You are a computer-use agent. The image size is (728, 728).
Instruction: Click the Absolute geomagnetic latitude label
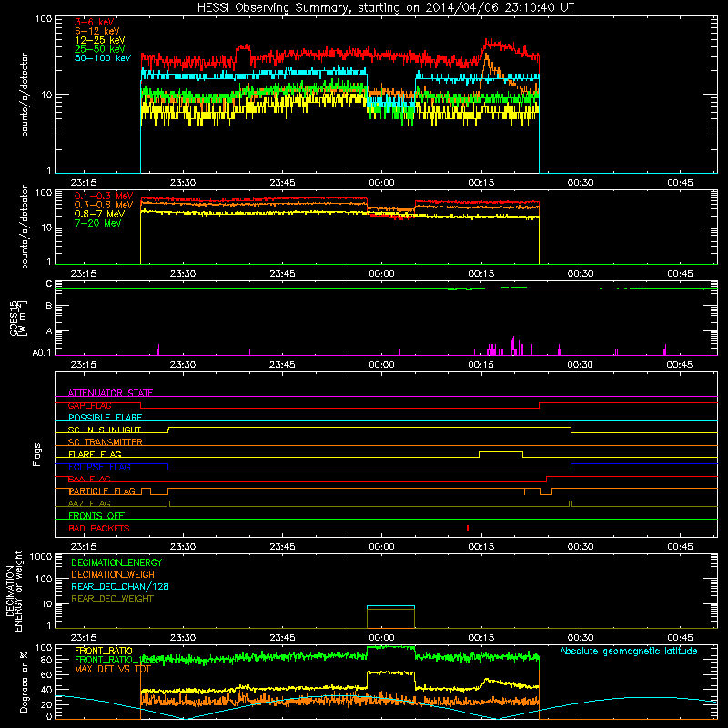(629, 651)
